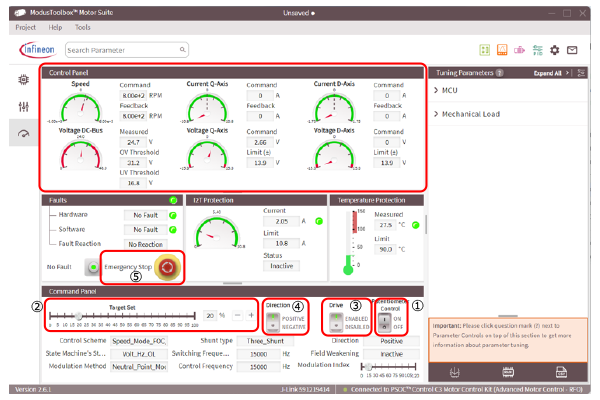The image size is (600, 400).
Task: Toggle the Drive enabled/disabled switch
Action: [x=336, y=320]
